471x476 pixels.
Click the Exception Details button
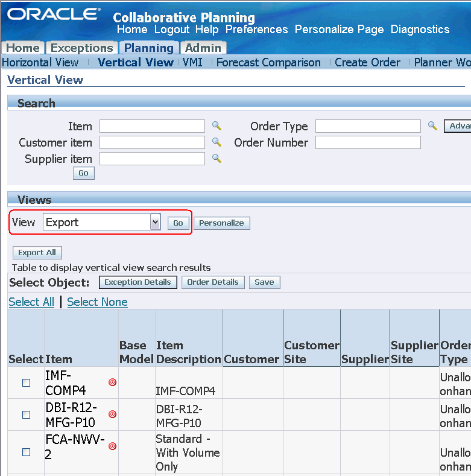coord(138,282)
